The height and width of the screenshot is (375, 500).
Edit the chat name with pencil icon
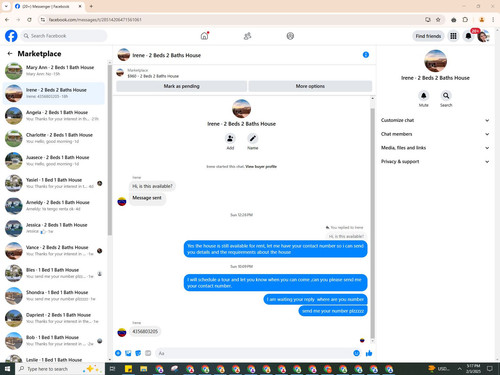pos(253,138)
